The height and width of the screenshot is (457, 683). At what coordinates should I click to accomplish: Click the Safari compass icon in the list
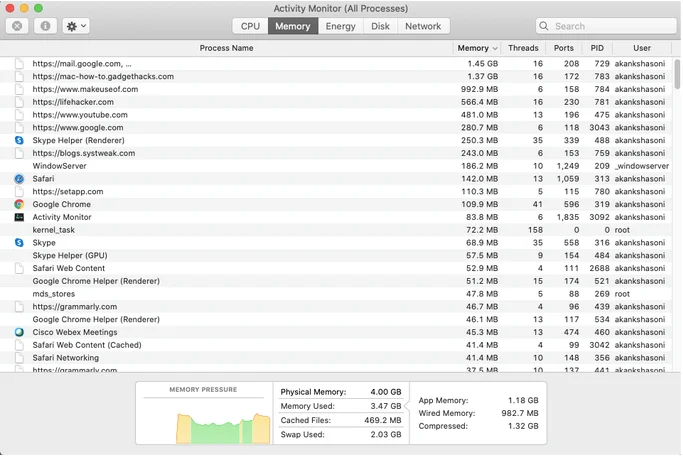[19, 179]
